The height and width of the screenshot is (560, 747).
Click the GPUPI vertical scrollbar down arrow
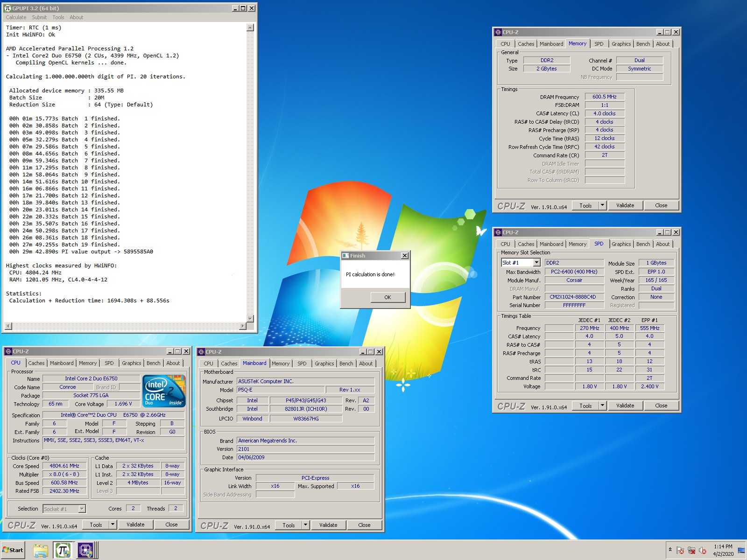(x=250, y=319)
